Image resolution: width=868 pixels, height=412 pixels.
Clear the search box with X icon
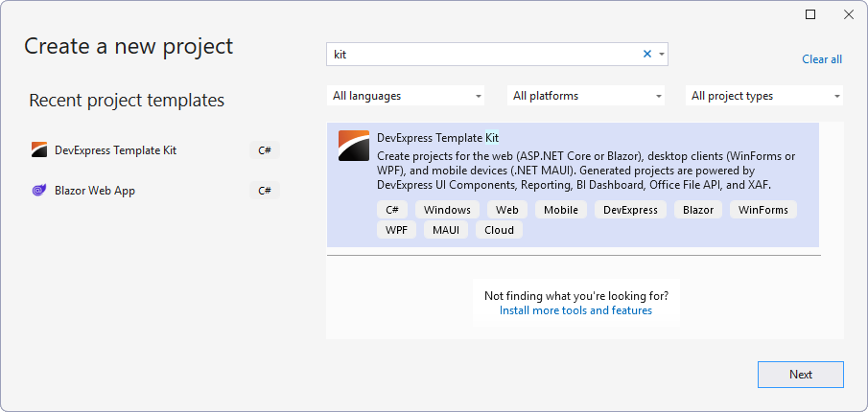(x=646, y=55)
